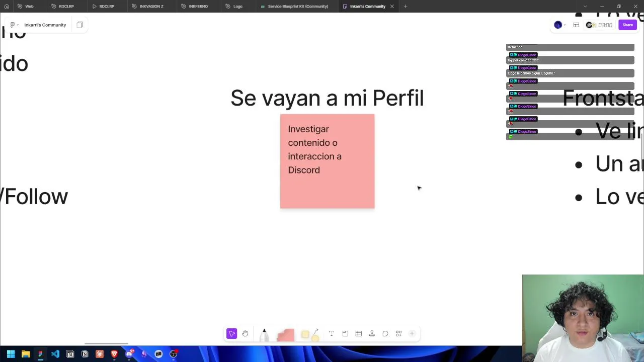Screen dimensions: 644x362
Task: Open Brave browser from taskbar
Action: pyautogui.click(x=114, y=354)
